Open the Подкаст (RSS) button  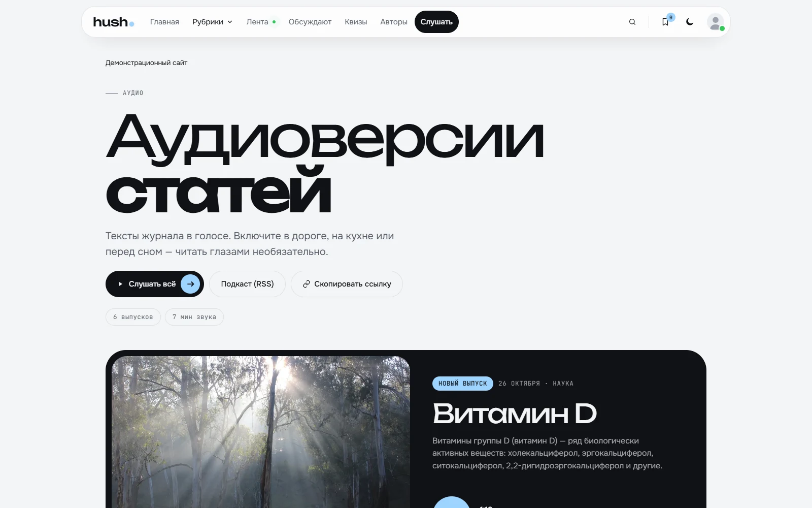[x=247, y=284]
